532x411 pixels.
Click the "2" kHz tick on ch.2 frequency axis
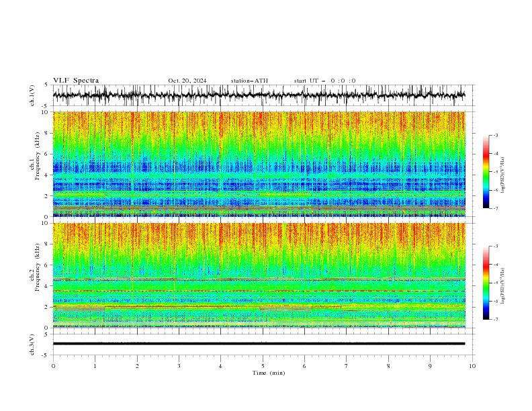coord(48,307)
